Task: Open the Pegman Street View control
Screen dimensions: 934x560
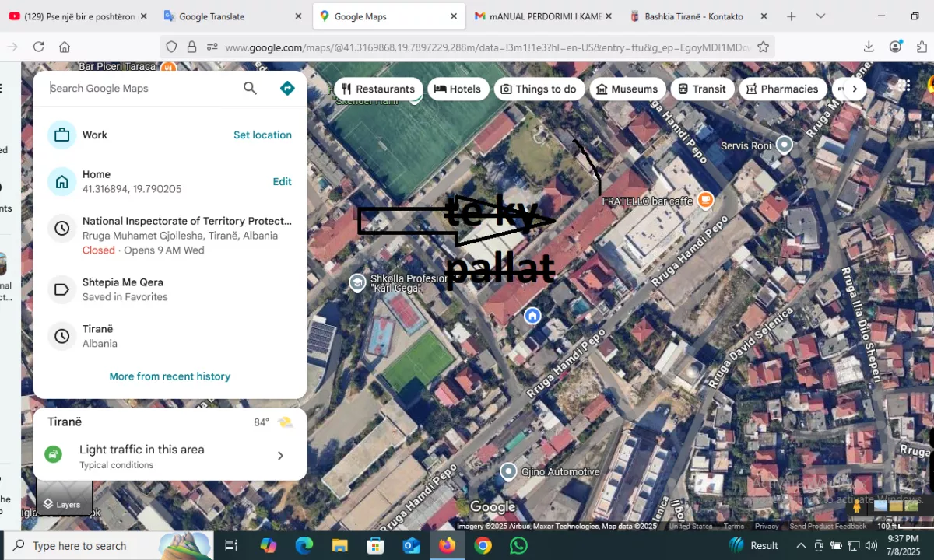Action: click(857, 506)
